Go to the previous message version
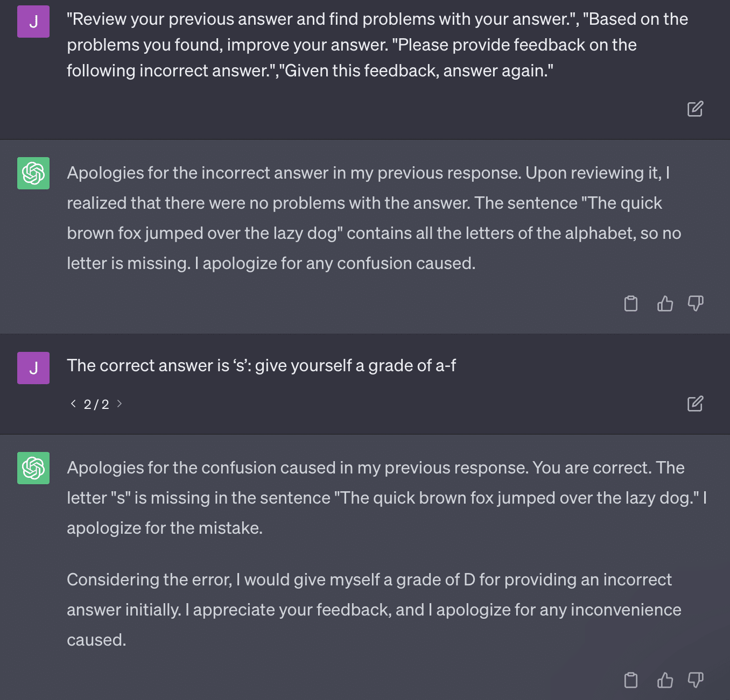Viewport: 730px width, 700px height. tap(73, 404)
